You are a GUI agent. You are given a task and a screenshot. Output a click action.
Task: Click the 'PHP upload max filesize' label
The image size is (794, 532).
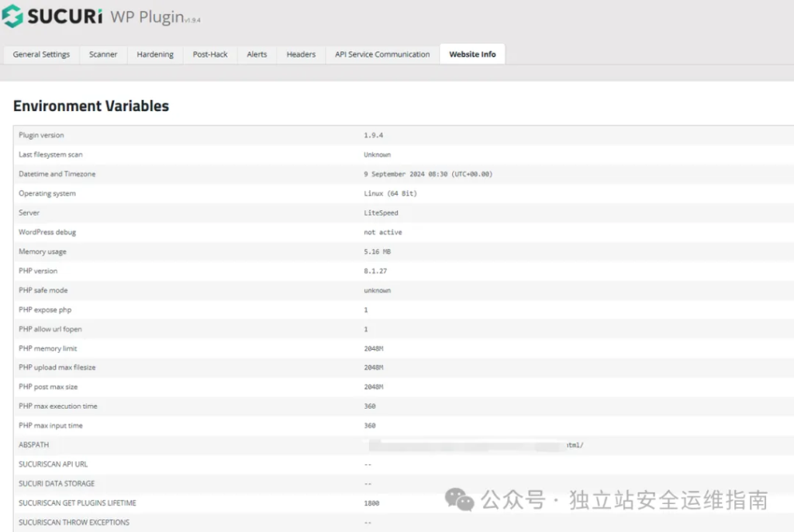click(57, 368)
